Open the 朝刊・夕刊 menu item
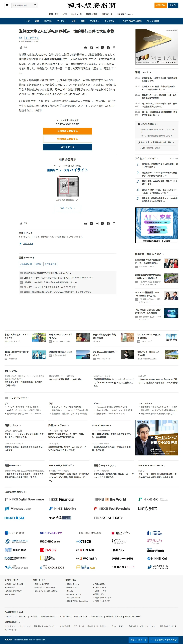Viewport: 183px width, 644px height. click(x=54, y=14)
